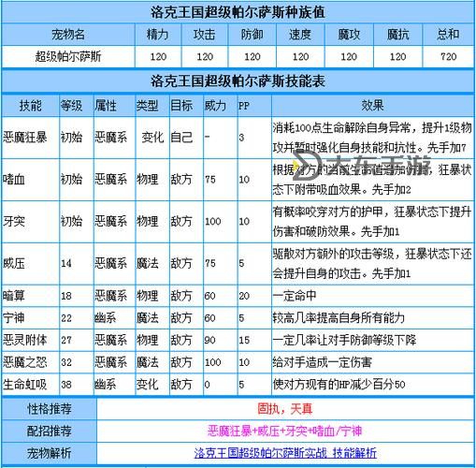476x468 pixels.
Task: Click level 22 in the 宁神 row
Action: coord(66,318)
